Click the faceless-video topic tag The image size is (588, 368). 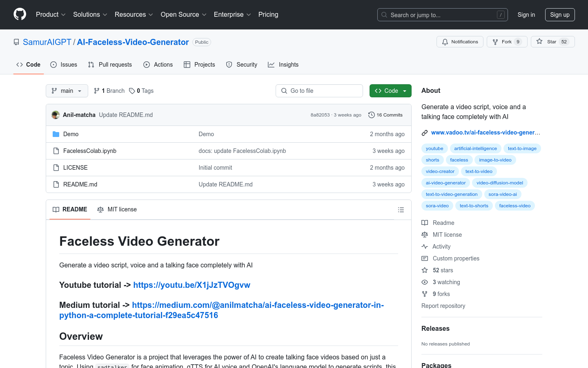coord(514,206)
